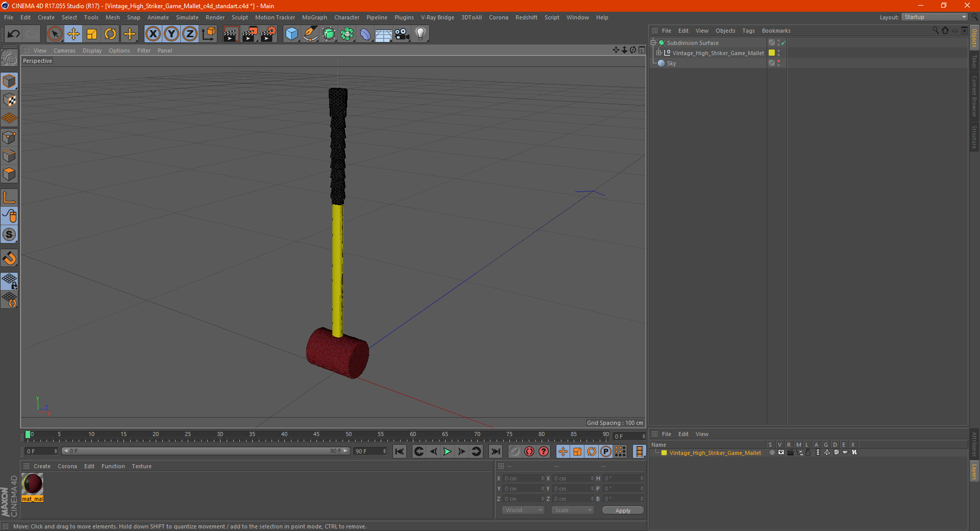
Task: Click the Undo arrow icon
Action: coord(14,34)
